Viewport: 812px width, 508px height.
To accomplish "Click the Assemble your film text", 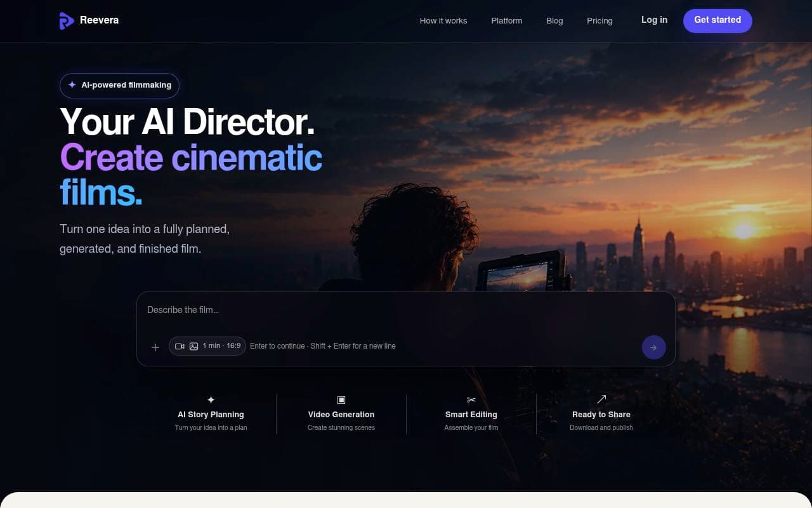I will 471,428.
